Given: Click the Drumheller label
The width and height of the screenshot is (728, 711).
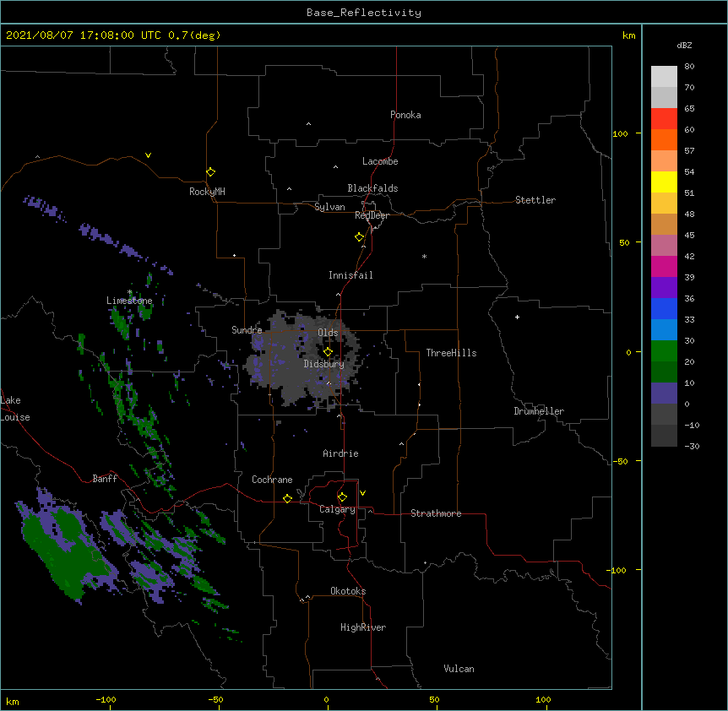Looking at the screenshot, I should [x=539, y=411].
